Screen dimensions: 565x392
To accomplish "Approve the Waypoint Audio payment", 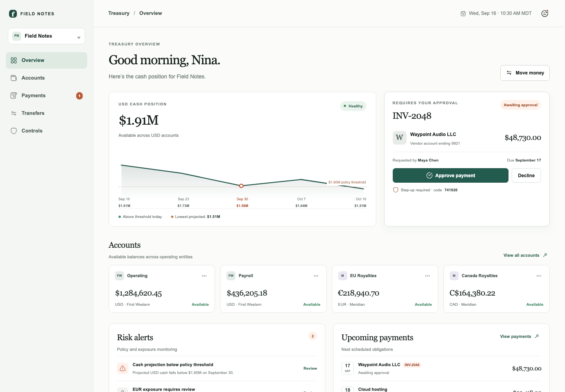I will 450,176.
